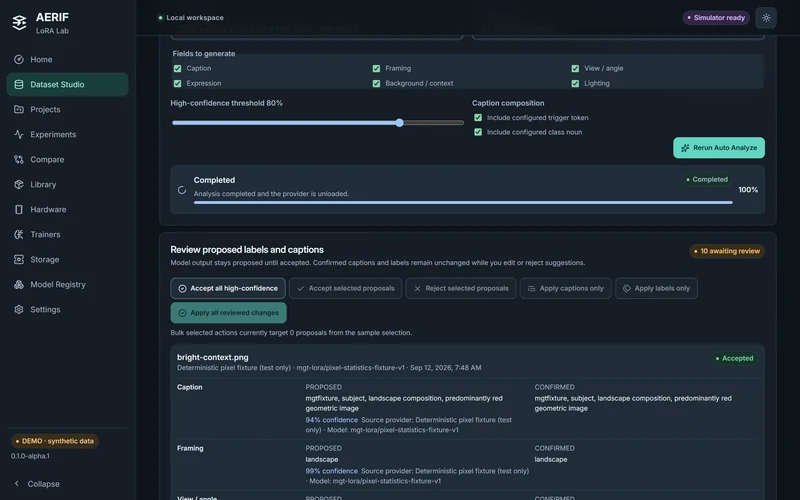
Task: Click X icon on Reject selected proposals
Action: [417, 289]
